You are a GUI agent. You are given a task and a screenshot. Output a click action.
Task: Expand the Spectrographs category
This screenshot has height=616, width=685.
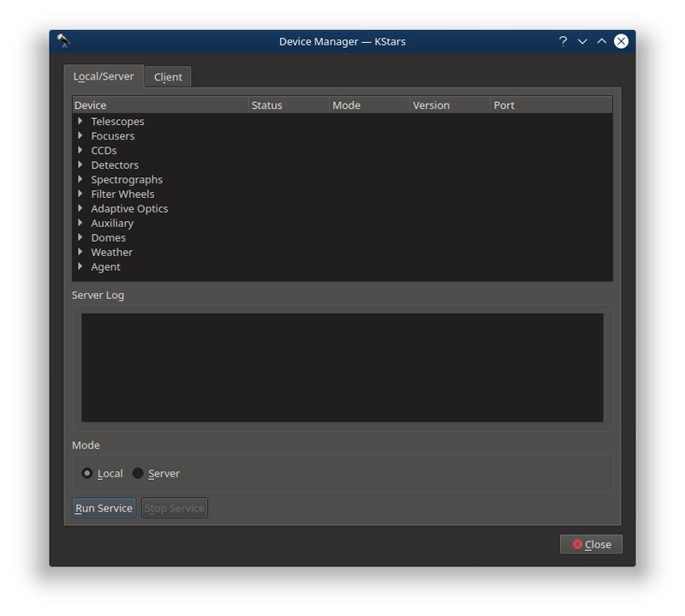point(80,179)
